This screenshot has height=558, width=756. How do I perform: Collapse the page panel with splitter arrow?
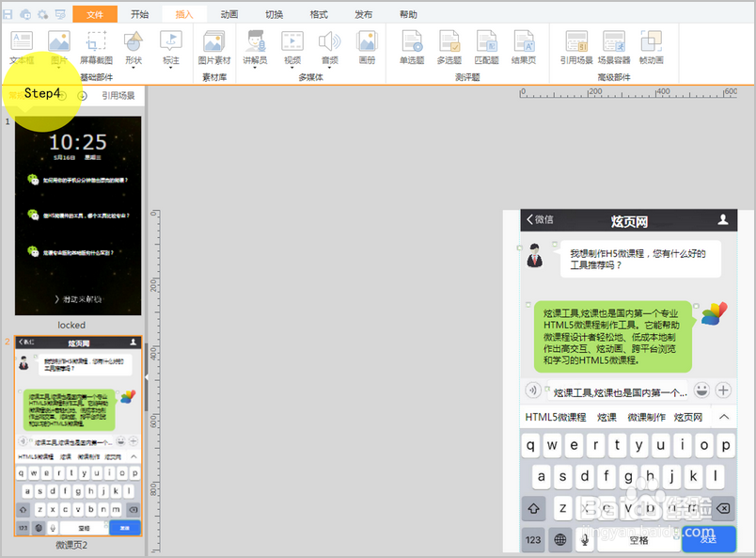click(x=146, y=377)
